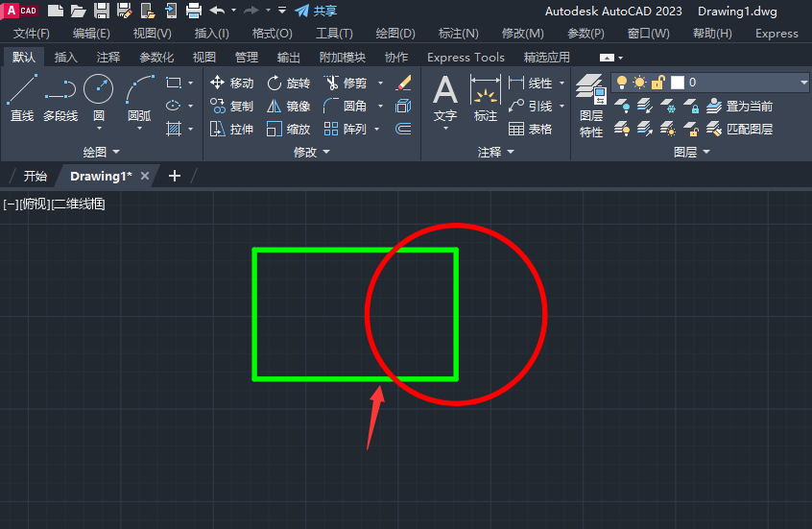Activate the Stretch (拉伸) tool
This screenshot has height=529, width=812.
click(x=232, y=129)
